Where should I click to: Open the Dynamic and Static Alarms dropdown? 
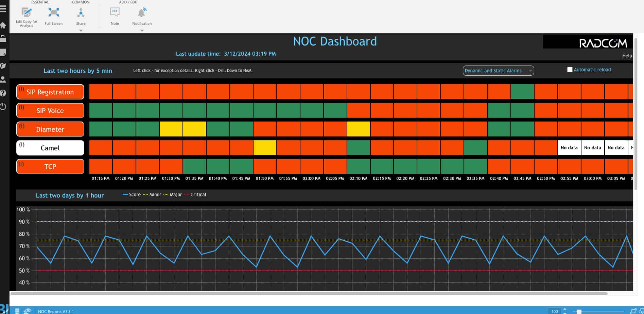(498, 71)
